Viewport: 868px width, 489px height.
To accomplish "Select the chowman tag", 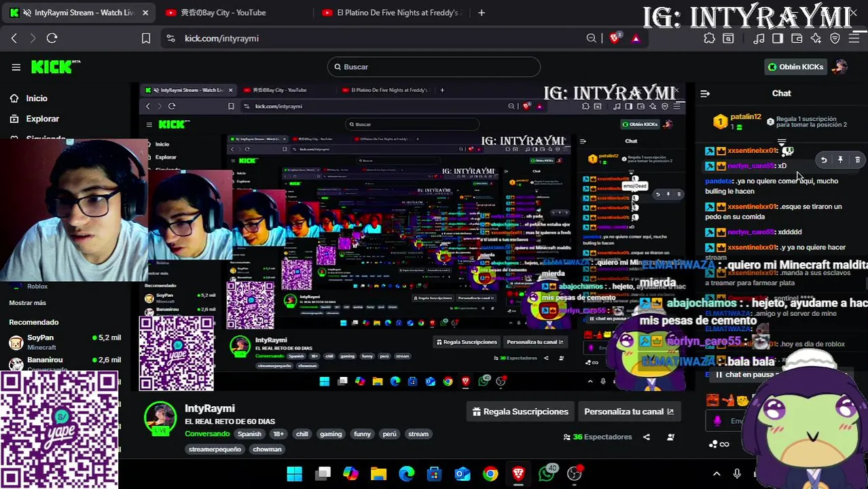I will click(x=267, y=449).
